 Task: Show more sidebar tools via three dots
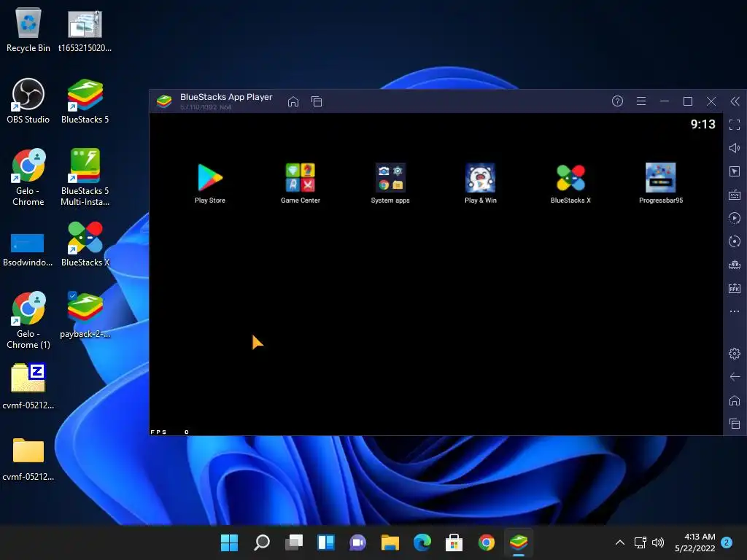pyautogui.click(x=735, y=311)
